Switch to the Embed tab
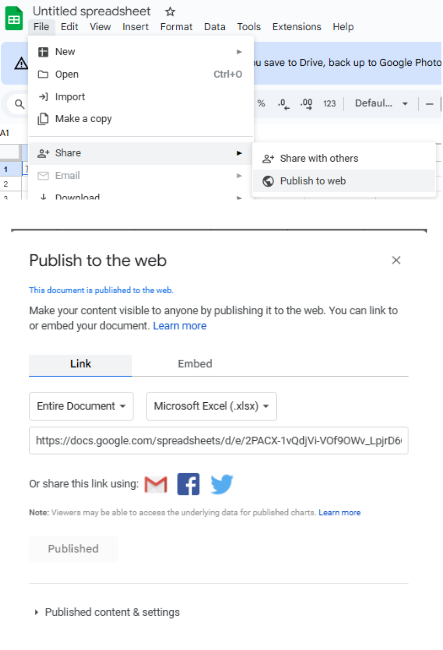Viewport: 443px width, 650px height. coord(195,364)
